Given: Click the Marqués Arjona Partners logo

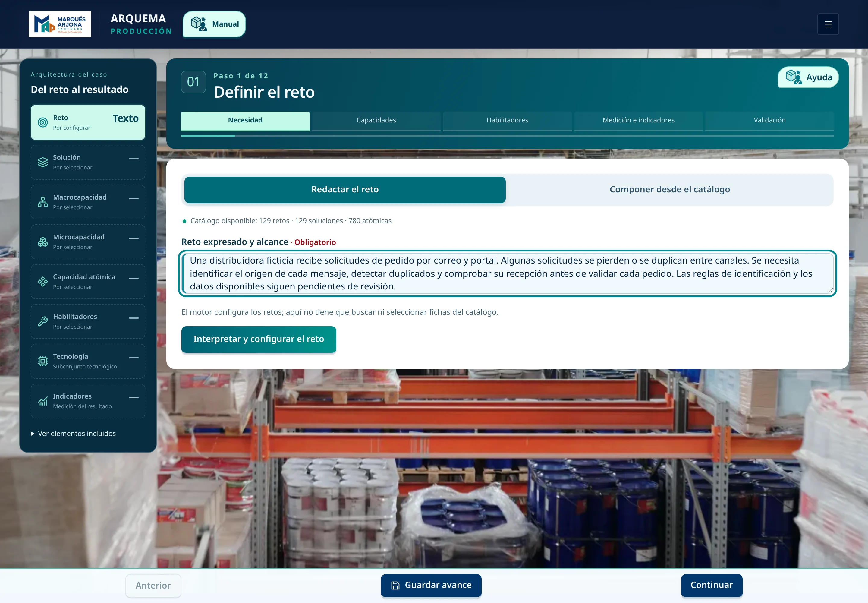Looking at the screenshot, I should tap(60, 24).
